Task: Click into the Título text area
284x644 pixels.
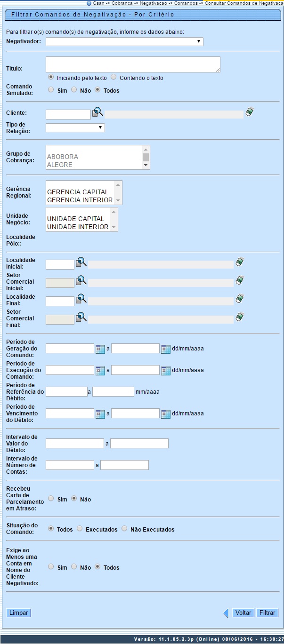Action: 133,64
